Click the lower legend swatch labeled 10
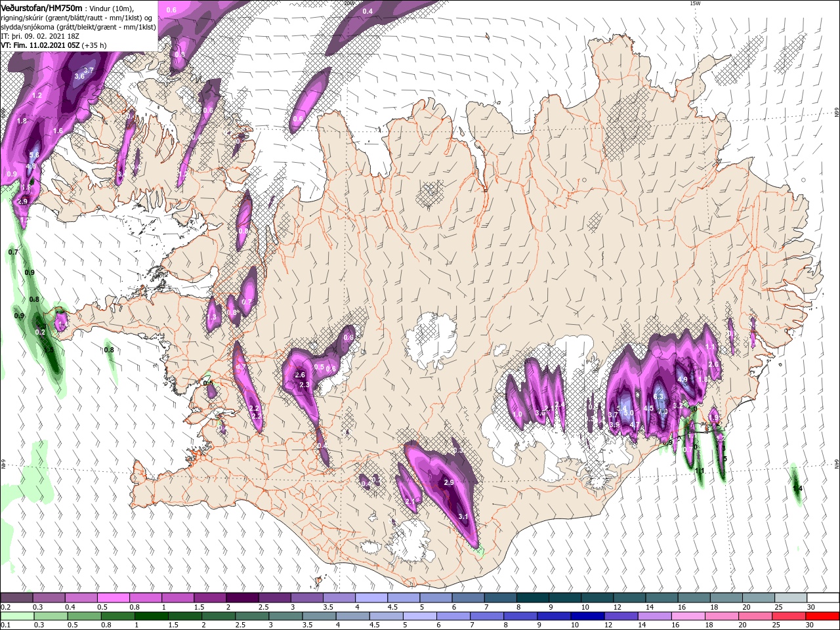 coord(587,616)
